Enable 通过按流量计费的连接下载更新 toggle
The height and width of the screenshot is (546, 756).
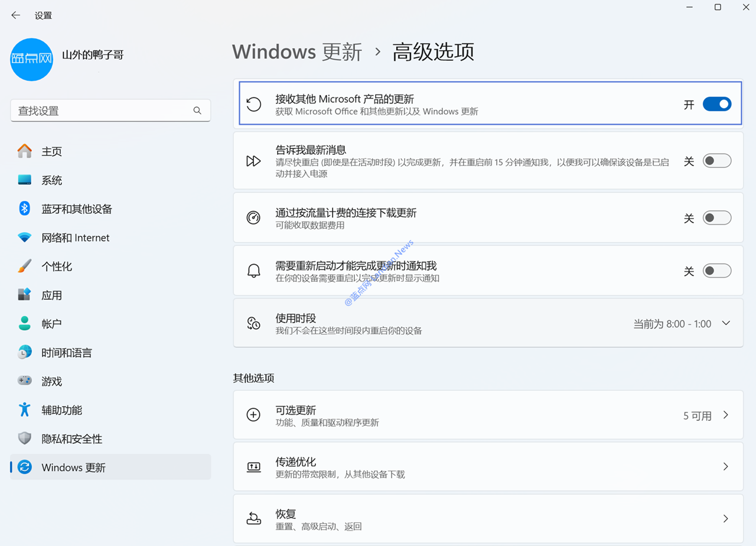pyautogui.click(x=717, y=218)
